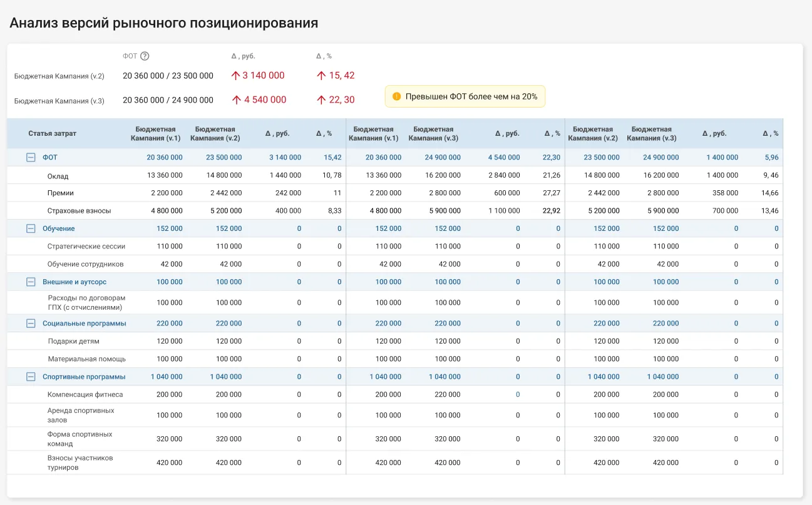Collapse the ФОТ cost group

click(31, 158)
